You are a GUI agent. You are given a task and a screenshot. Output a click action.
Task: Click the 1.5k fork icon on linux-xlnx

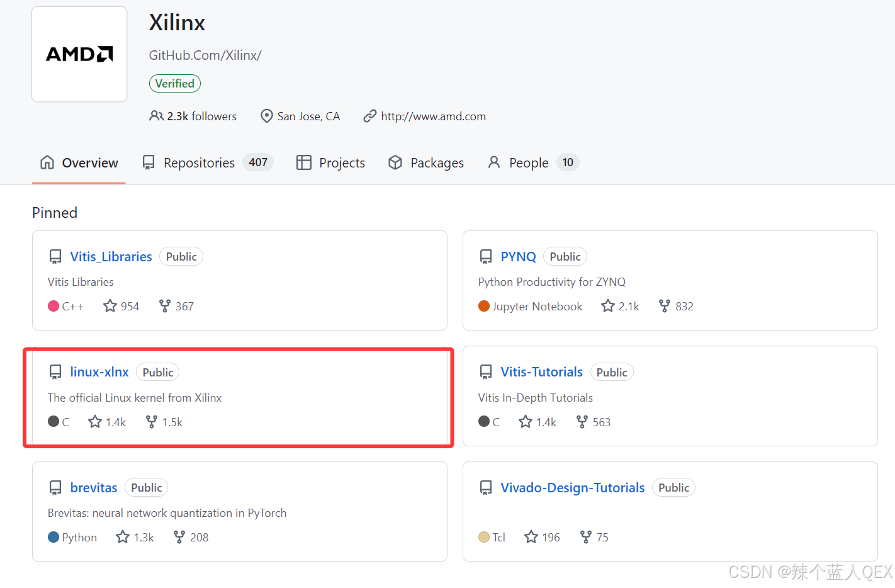coord(152,422)
